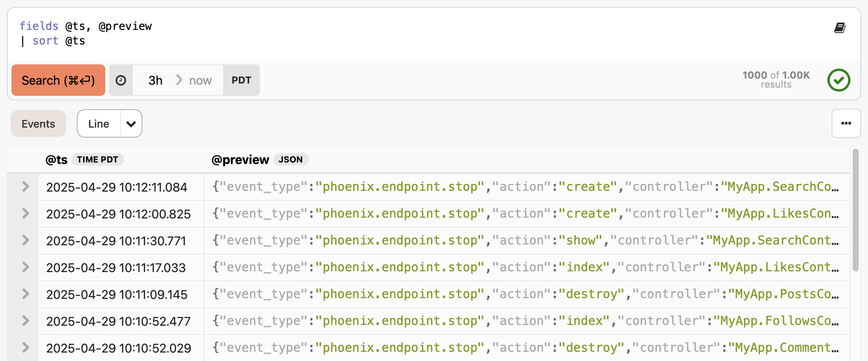Open the documentation book icon

(x=839, y=28)
